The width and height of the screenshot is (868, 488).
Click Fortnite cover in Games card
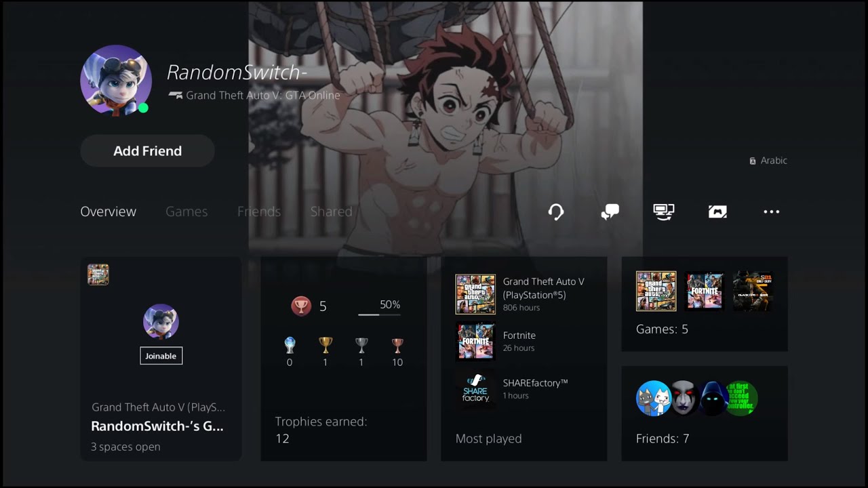705,291
